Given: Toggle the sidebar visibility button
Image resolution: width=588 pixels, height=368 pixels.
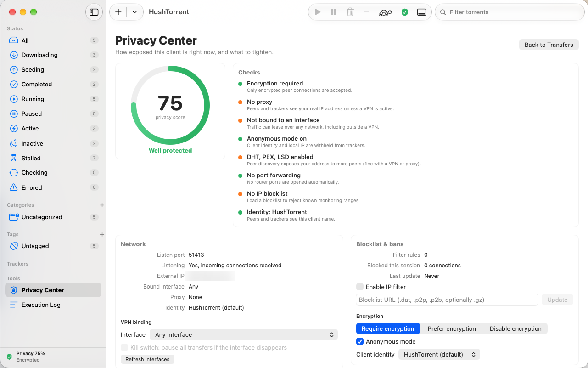Looking at the screenshot, I should (94, 12).
